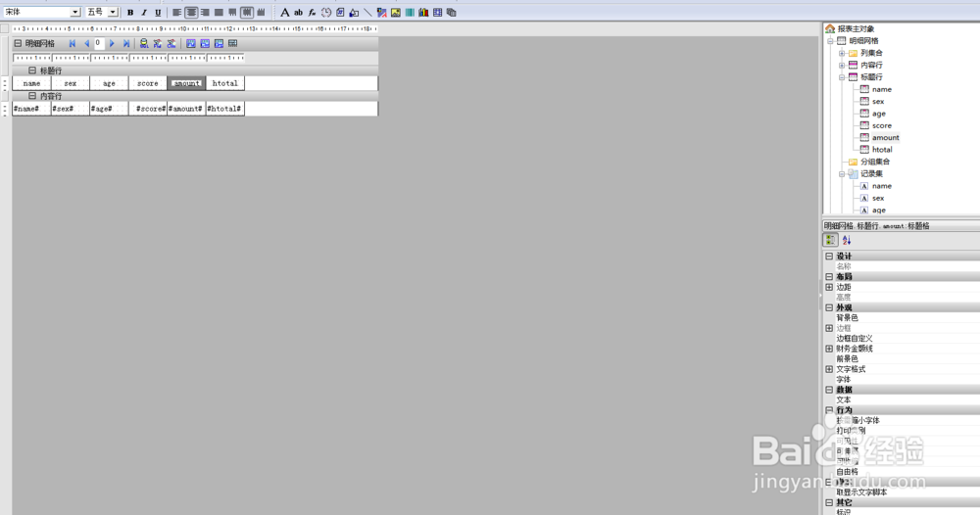Switch to categorized property view

pos(831,240)
